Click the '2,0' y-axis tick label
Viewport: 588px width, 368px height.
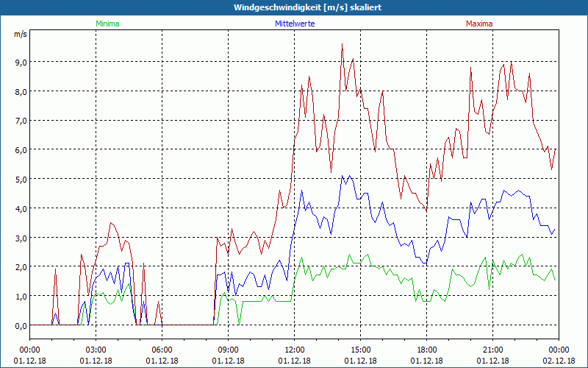coord(21,267)
